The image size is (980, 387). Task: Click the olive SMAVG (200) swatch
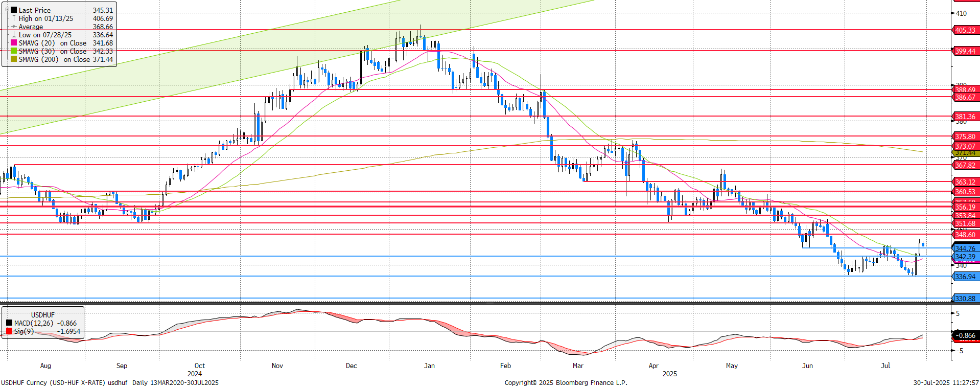(14, 59)
